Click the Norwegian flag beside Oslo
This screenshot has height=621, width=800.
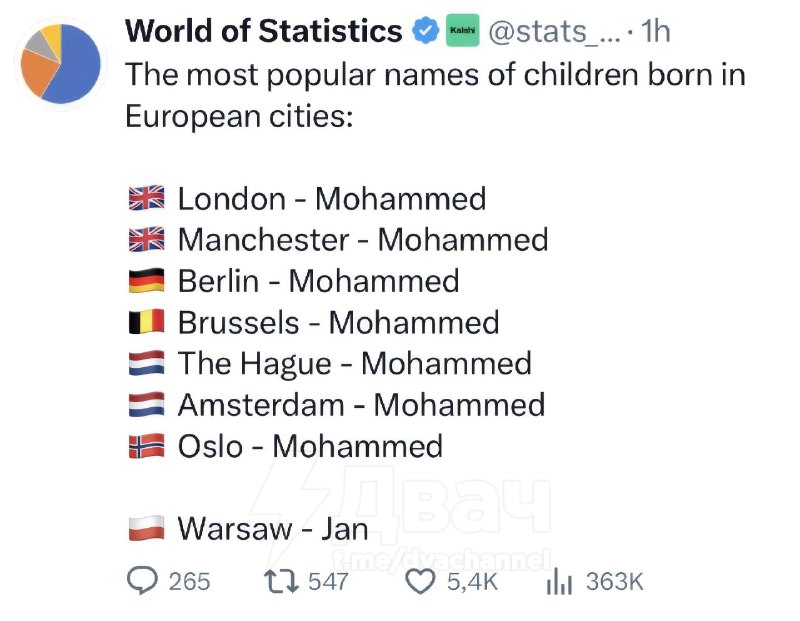point(146,446)
